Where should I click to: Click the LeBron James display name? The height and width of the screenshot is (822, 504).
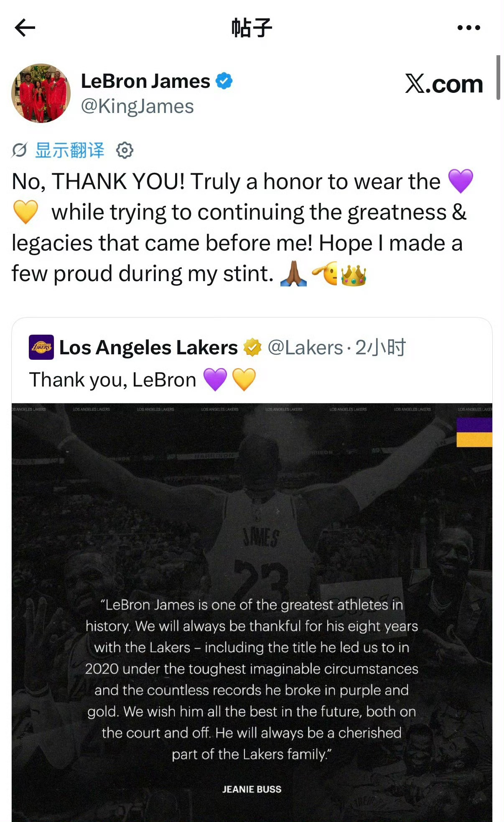[x=145, y=81]
